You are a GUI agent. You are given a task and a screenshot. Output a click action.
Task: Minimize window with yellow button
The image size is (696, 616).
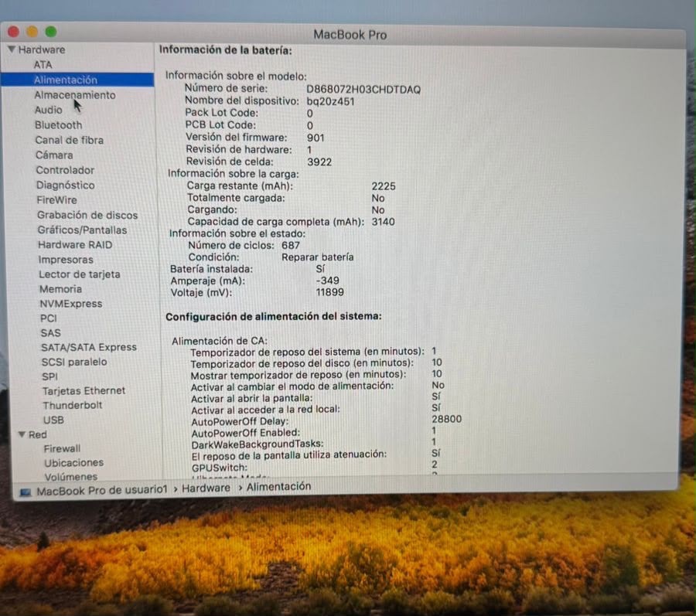coord(32,32)
